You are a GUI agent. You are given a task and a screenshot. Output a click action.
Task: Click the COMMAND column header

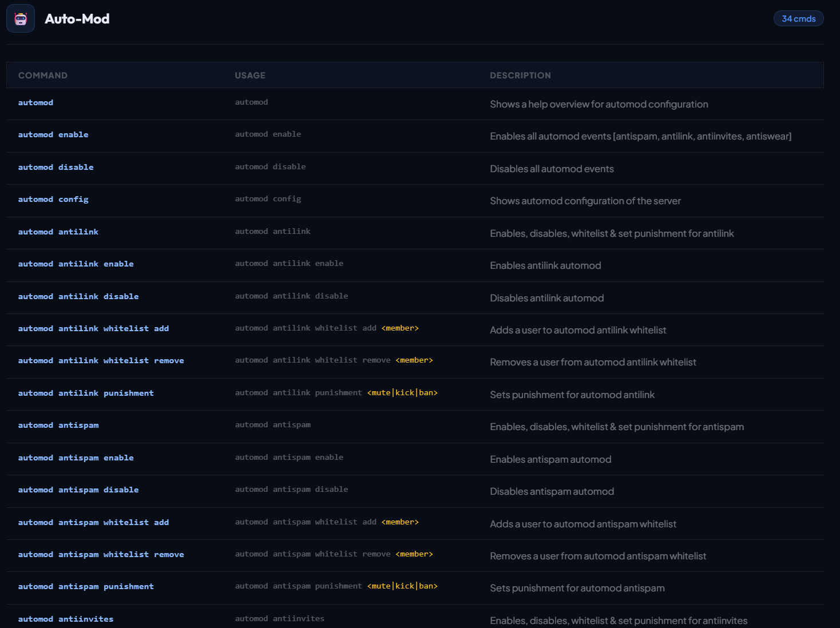[43, 75]
